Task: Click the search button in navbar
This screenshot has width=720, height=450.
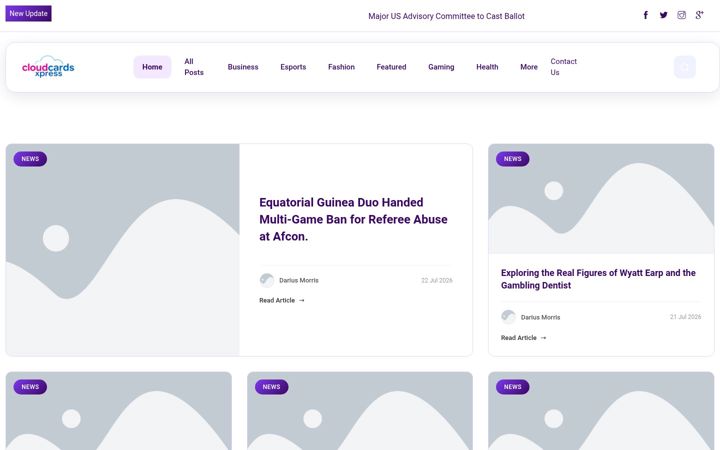Action: pyautogui.click(x=685, y=67)
